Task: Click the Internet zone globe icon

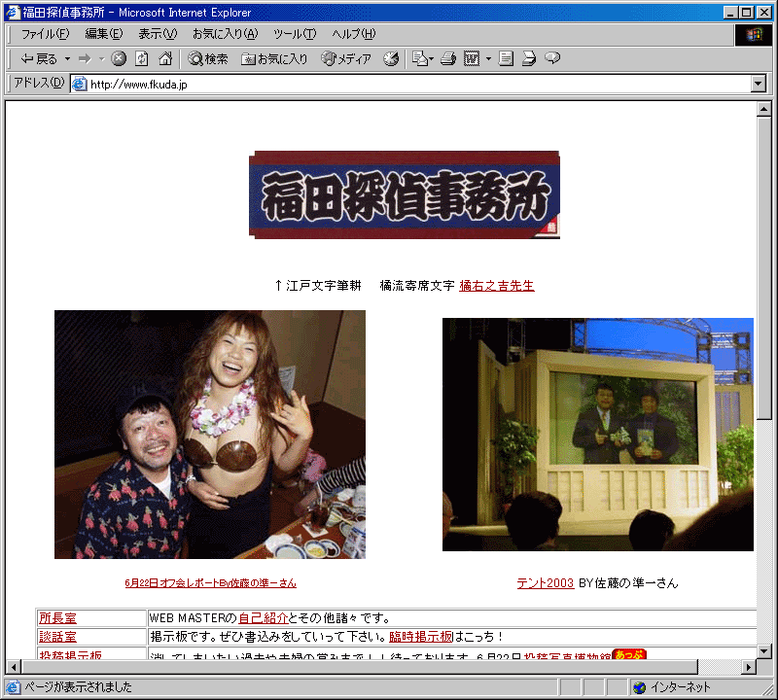Action: click(639, 687)
